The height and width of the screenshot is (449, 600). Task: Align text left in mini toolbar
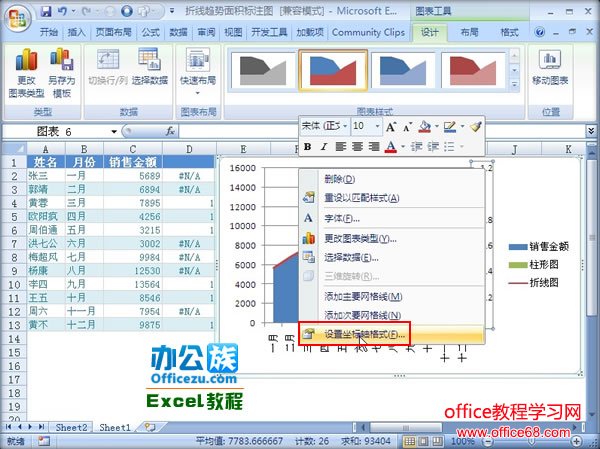pyautogui.click(x=340, y=147)
